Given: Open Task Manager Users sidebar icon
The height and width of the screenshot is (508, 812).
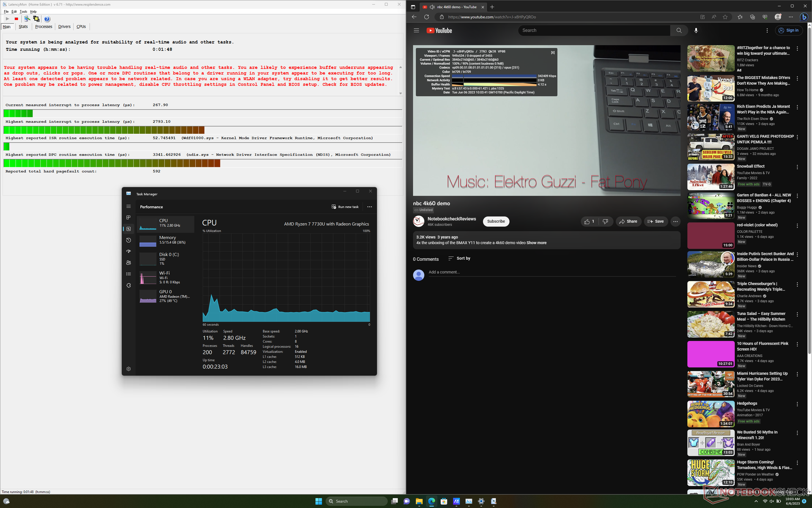Looking at the screenshot, I should coord(129,263).
